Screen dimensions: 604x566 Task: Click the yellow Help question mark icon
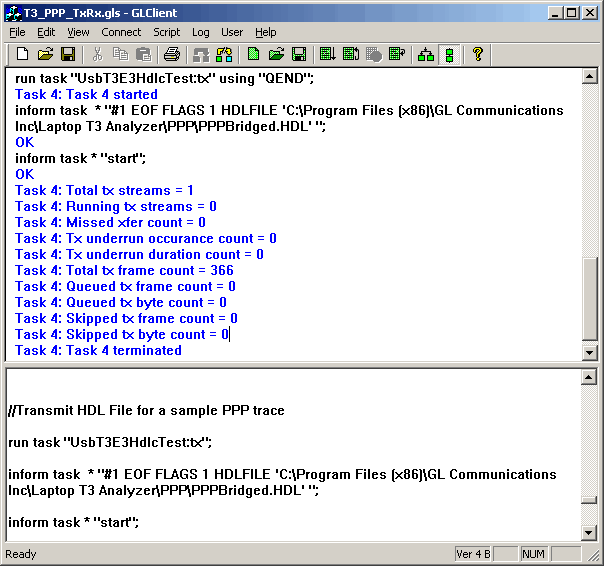pos(478,54)
